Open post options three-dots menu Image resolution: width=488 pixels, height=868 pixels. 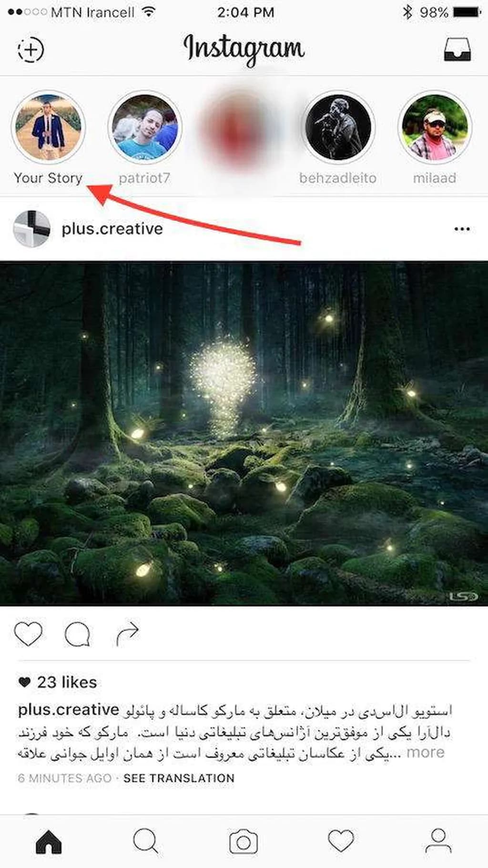click(x=462, y=229)
